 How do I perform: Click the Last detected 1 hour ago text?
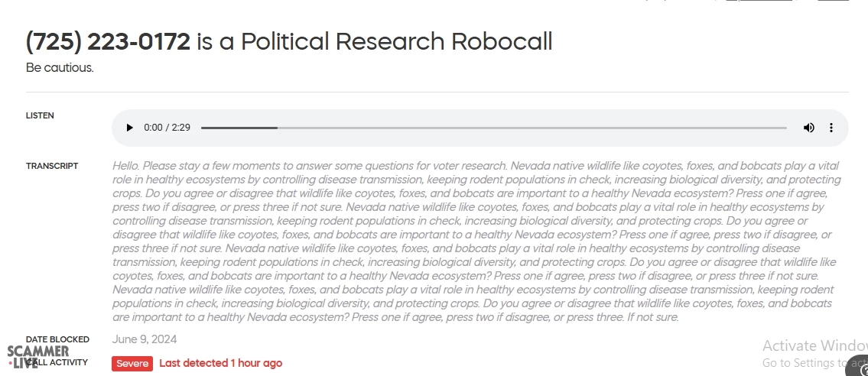coord(220,364)
